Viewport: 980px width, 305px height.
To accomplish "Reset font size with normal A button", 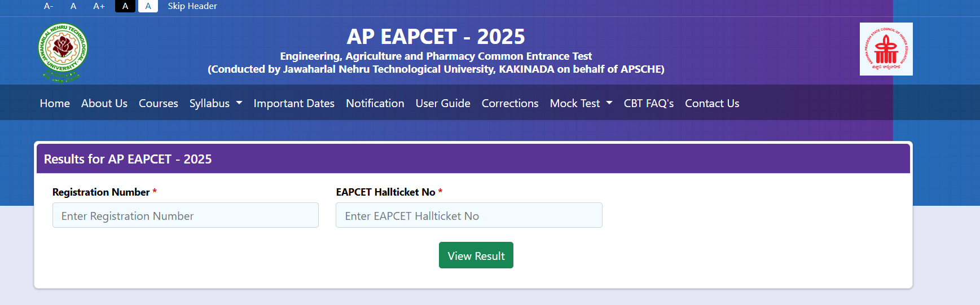I will (x=73, y=6).
